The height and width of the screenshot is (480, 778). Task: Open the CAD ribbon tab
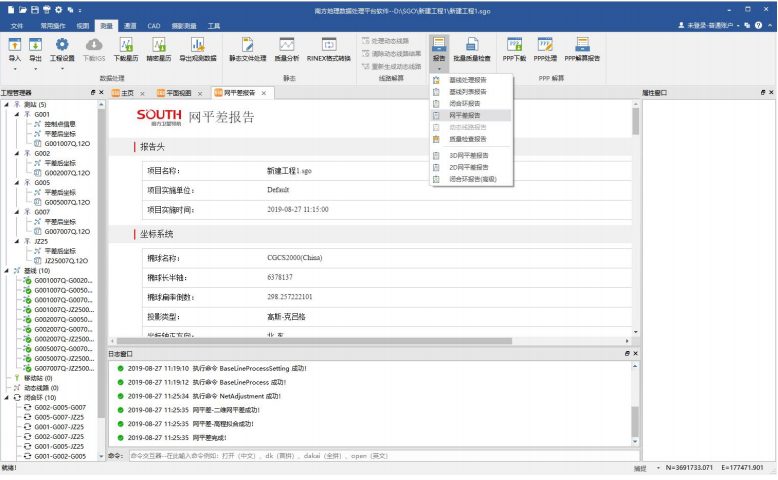[155, 23]
